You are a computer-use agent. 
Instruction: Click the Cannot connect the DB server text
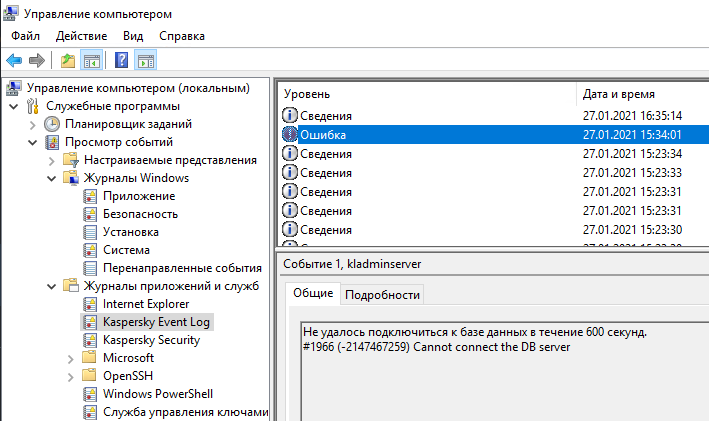click(492, 347)
